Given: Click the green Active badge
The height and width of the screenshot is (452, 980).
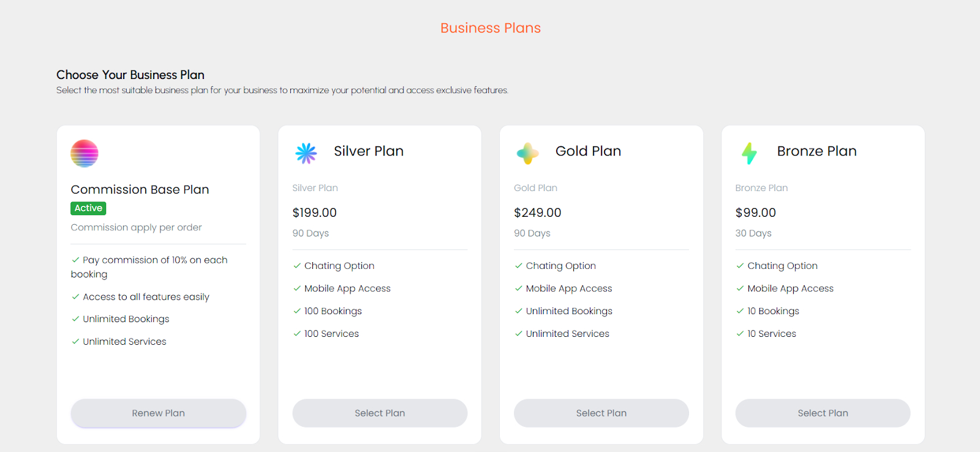Looking at the screenshot, I should pos(88,208).
